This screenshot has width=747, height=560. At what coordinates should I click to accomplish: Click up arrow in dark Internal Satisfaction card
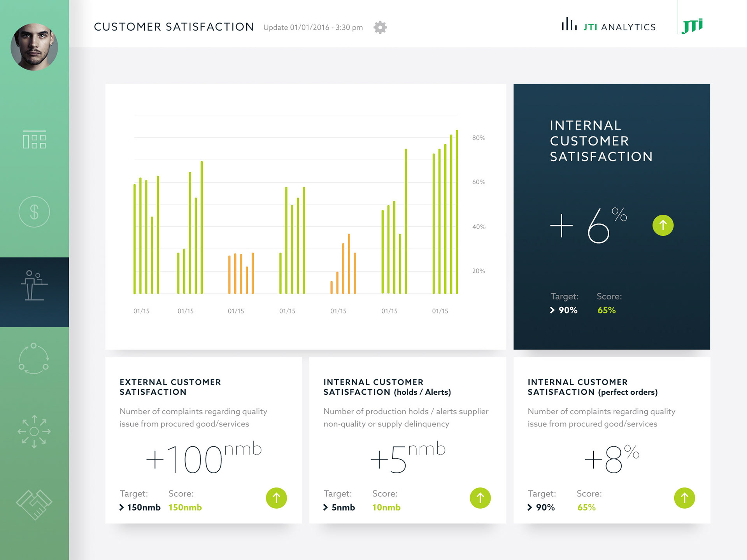[x=663, y=225]
